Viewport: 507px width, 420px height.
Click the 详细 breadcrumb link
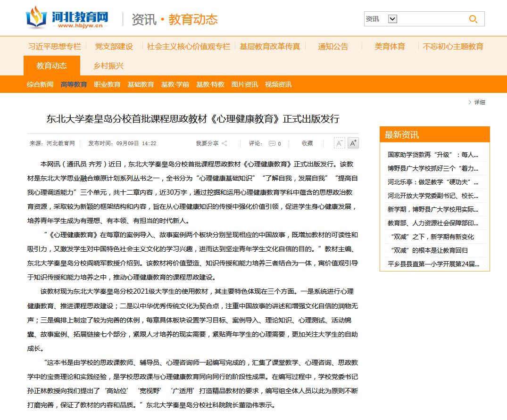[480, 102]
